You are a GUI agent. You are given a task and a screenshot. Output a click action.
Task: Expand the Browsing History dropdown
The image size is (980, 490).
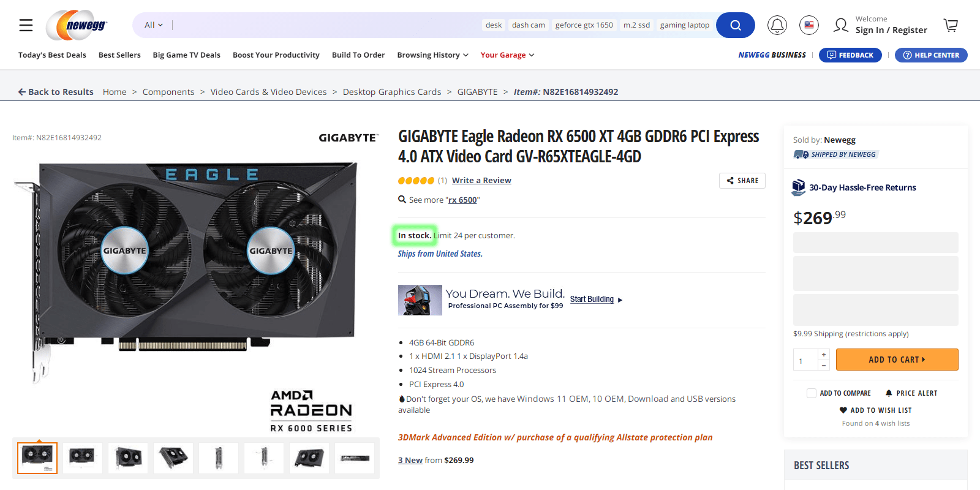pos(432,55)
